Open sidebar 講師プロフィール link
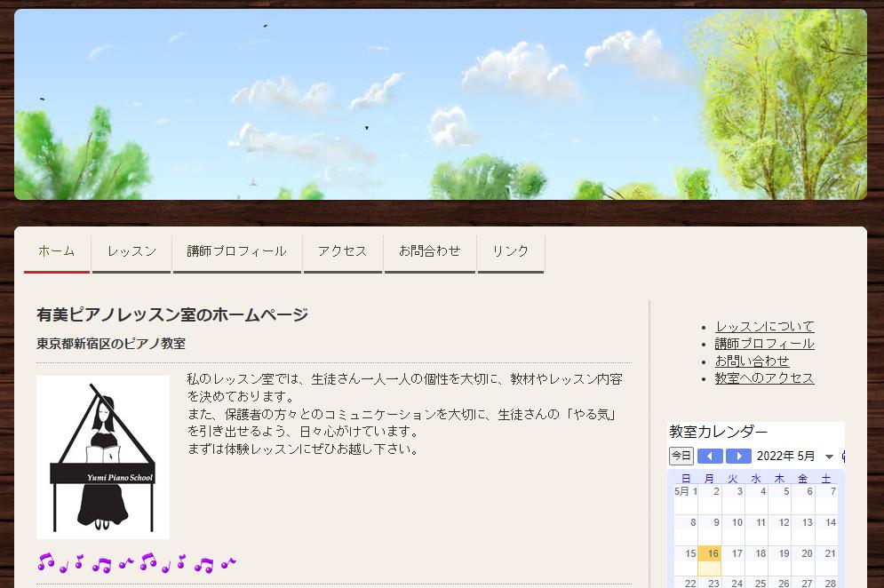 coord(764,344)
